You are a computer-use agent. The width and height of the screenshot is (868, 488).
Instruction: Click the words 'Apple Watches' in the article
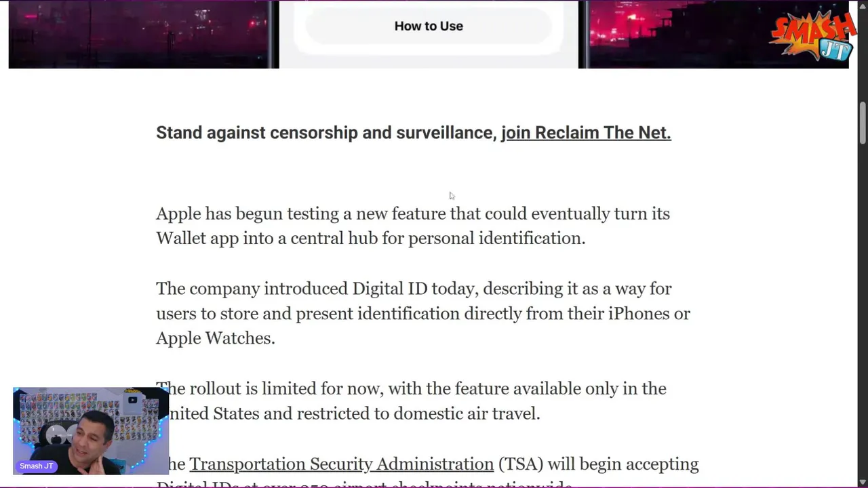pyautogui.click(x=214, y=338)
